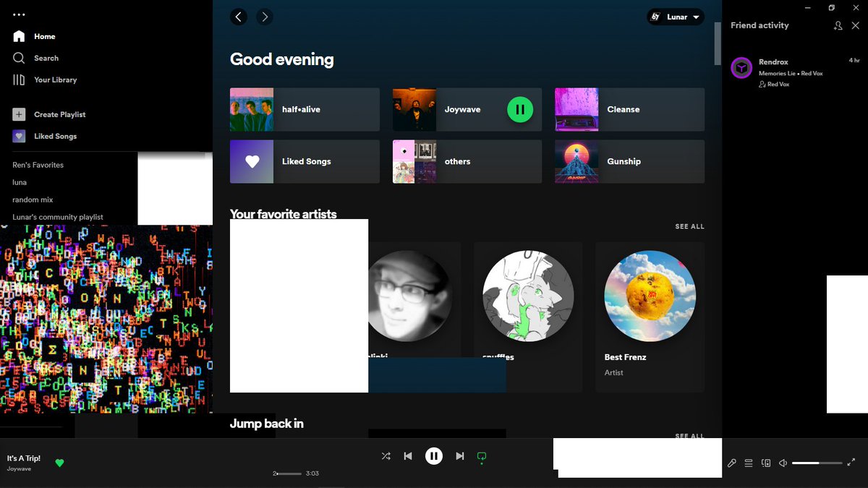Open the Lunar profile dropdown

(676, 17)
